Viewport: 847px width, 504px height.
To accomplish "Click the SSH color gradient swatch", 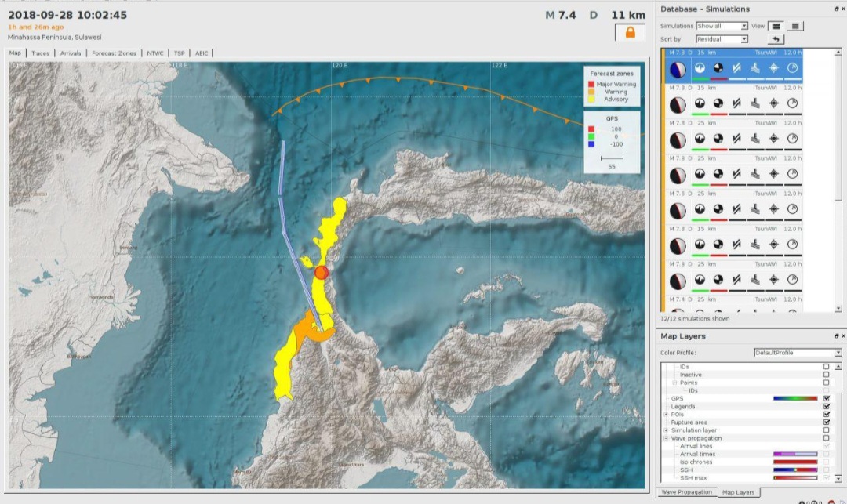I will tap(795, 470).
